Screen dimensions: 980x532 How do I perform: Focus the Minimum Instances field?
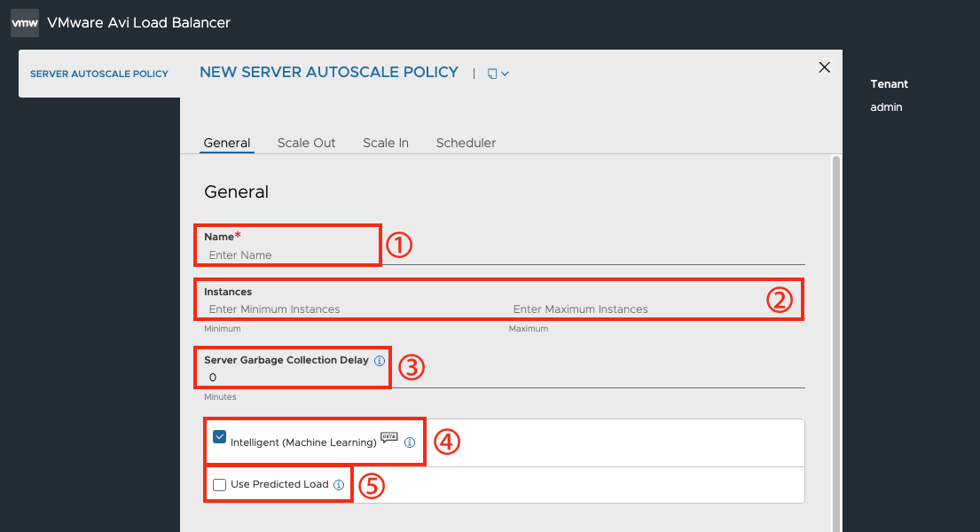(x=350, y=309)
